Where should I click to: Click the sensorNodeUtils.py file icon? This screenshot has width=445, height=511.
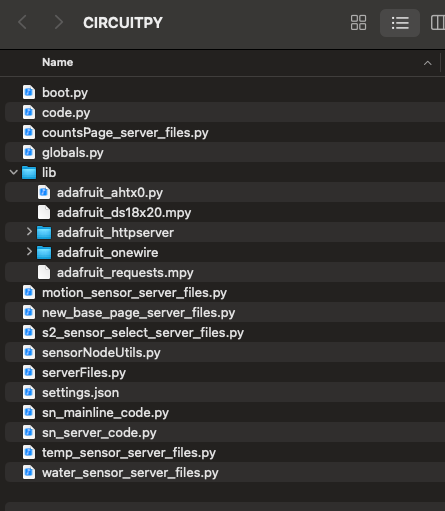pos(29,352)
